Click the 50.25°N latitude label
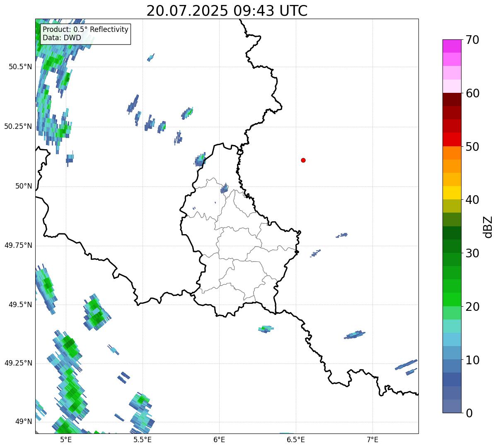498x448 pixels. [x=18, y=126]
